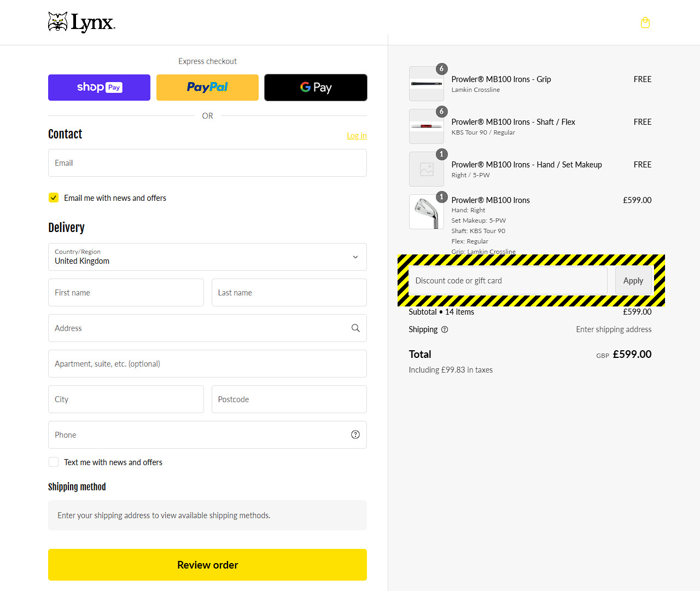
Task: Open the shopping bag cart icon
Action: coord(645,22)
